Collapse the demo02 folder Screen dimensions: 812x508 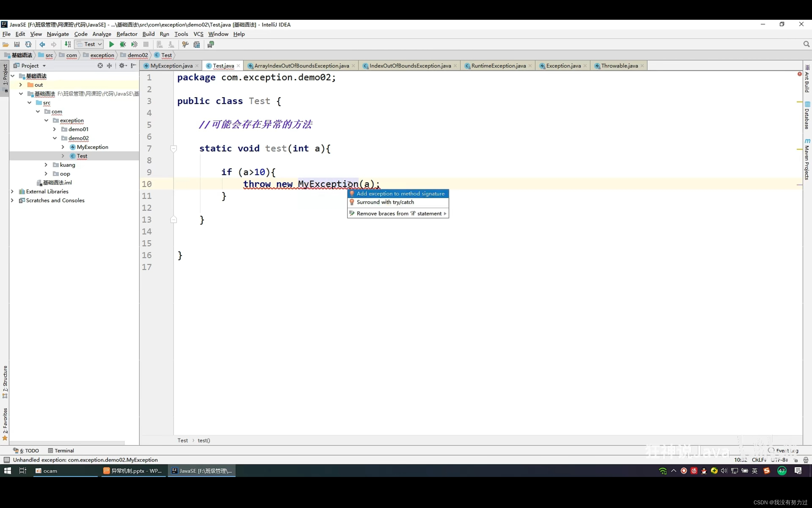click(x=54, y=138)
